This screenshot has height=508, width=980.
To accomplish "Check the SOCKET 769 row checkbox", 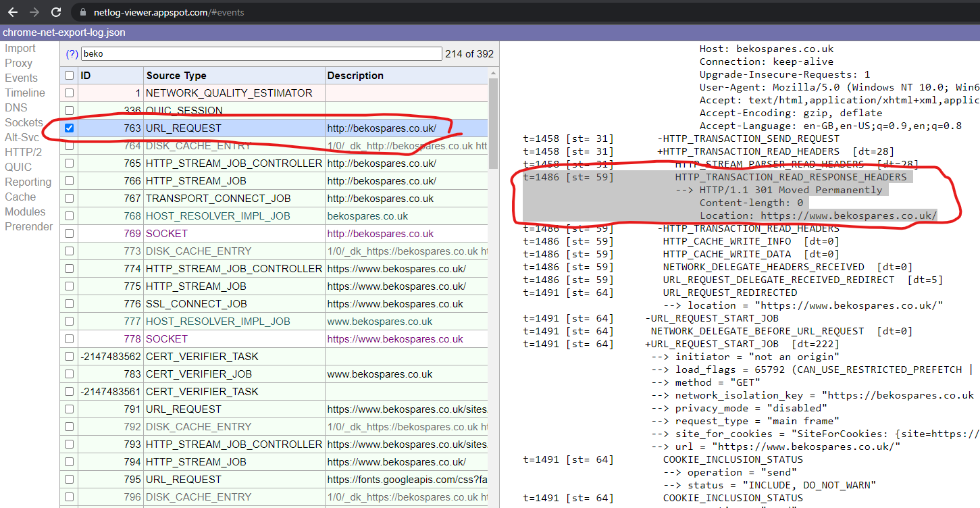I will (69, 234).
